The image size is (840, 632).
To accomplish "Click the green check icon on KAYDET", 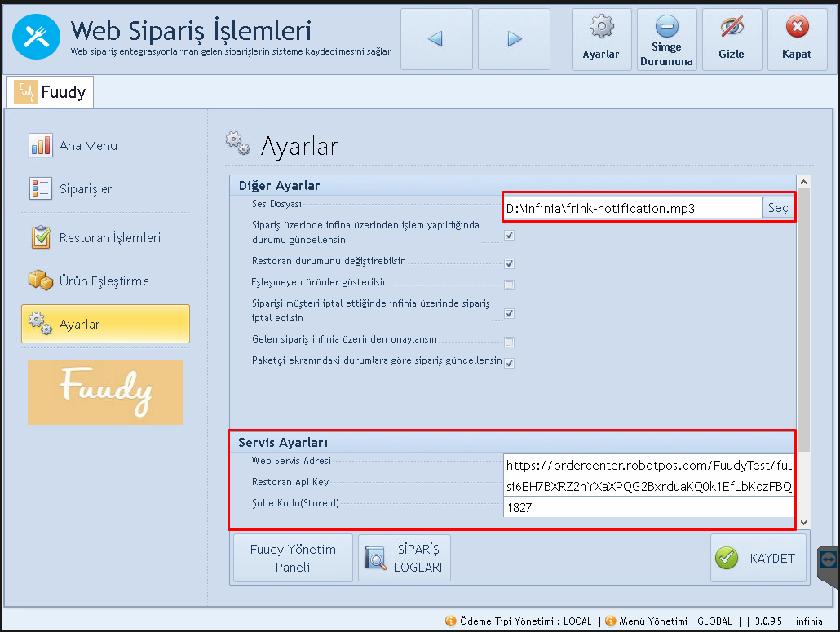I will coord(727,558).
